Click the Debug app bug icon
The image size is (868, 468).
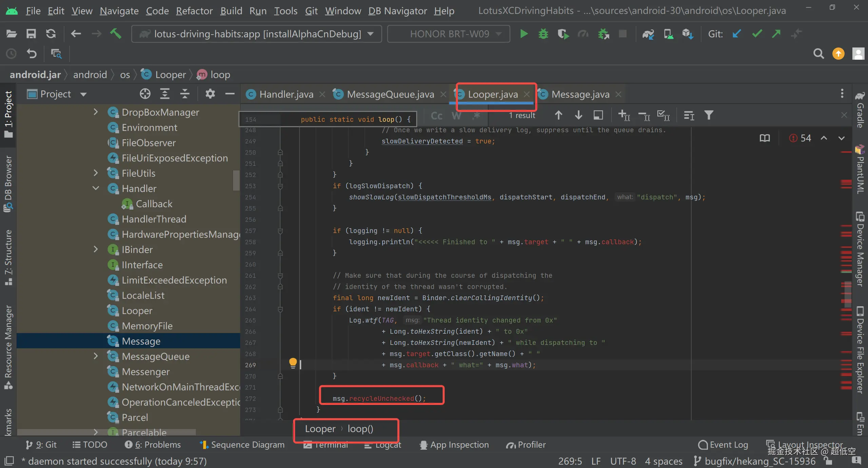[543, 34]
